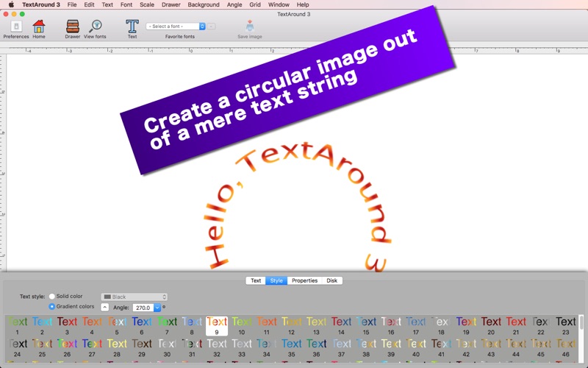
Task: Choose gradient style swatch 35
Action: point(291,347)
